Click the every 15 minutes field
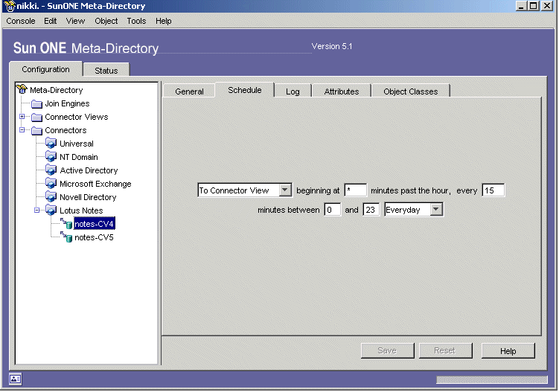The image size is (559, 392). point(493,190)
